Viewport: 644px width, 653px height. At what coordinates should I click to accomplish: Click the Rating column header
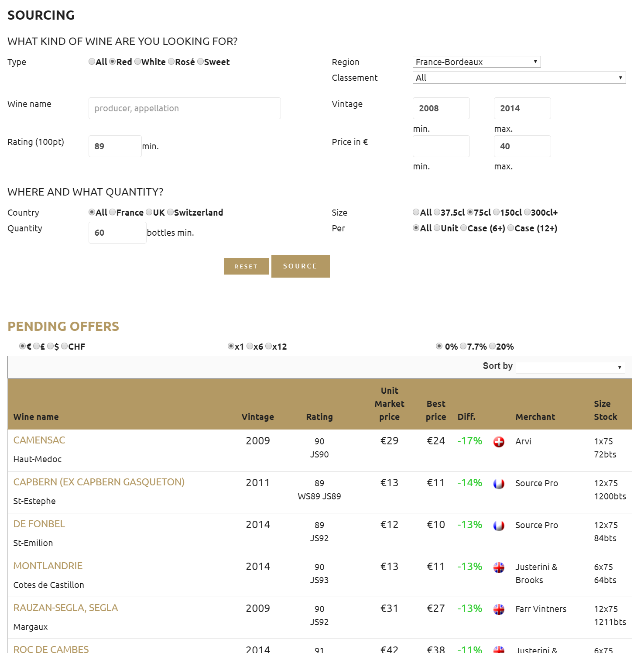click(319, 417)
